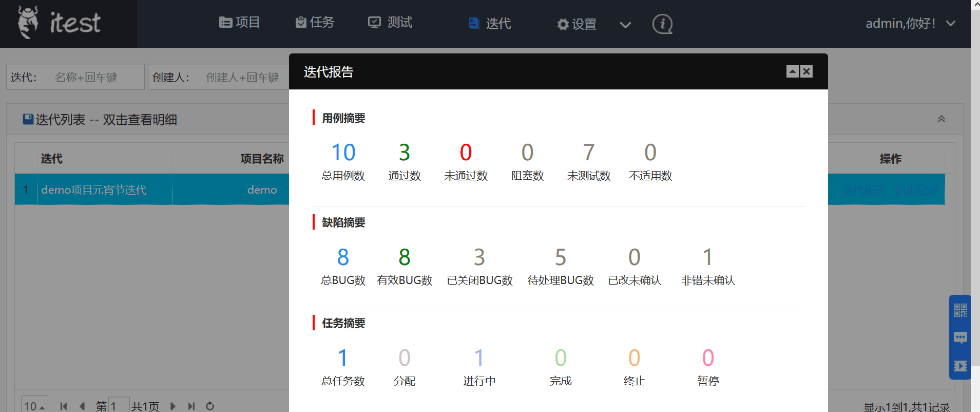Click the 有效BUG数 label
Image resolution: width=980 pixels, height=412 pixels.
(405, 280)
